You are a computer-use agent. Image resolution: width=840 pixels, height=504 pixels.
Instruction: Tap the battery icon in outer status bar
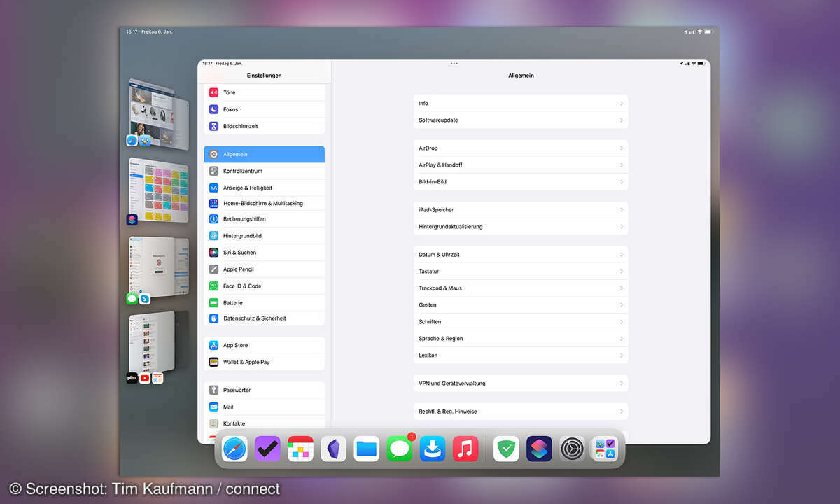pyautogui.click(x=708, y=32)
